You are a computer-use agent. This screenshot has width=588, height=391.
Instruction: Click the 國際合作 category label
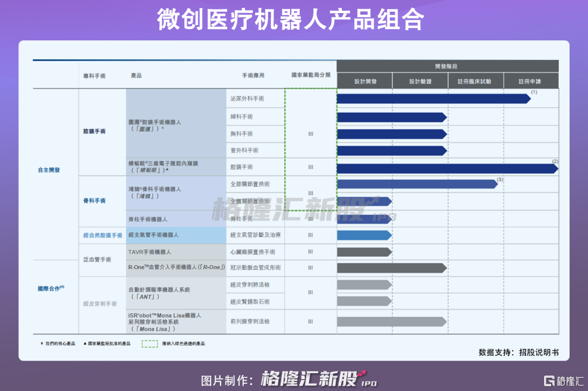tap(51, 288)
